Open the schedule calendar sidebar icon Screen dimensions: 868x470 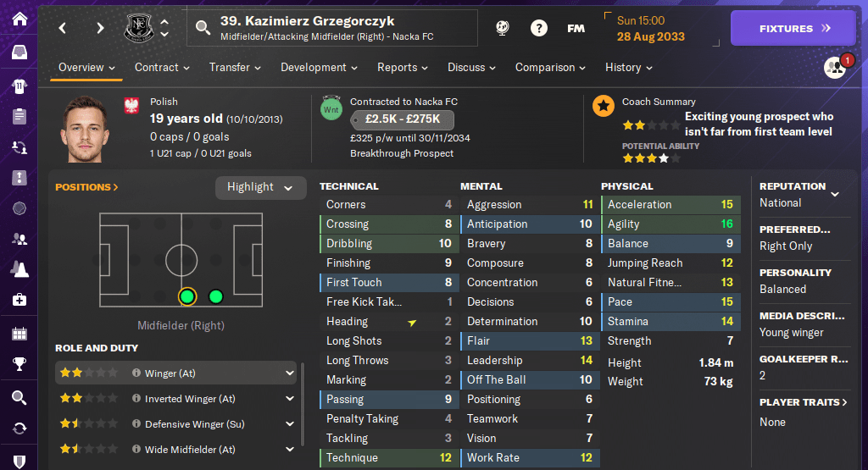pyautogui.click(x=19, y=333)
